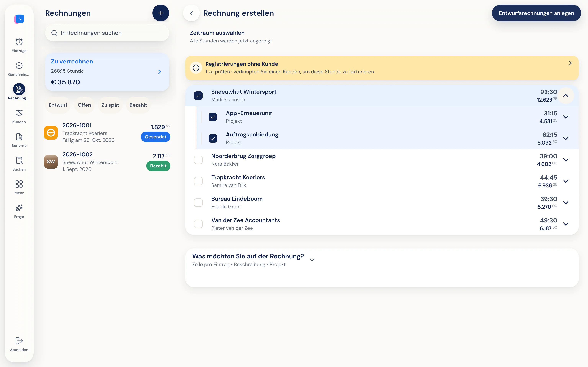The image size is (588, 367).
Task: Open the Einträge timer icon
Action: click(19, 42)
